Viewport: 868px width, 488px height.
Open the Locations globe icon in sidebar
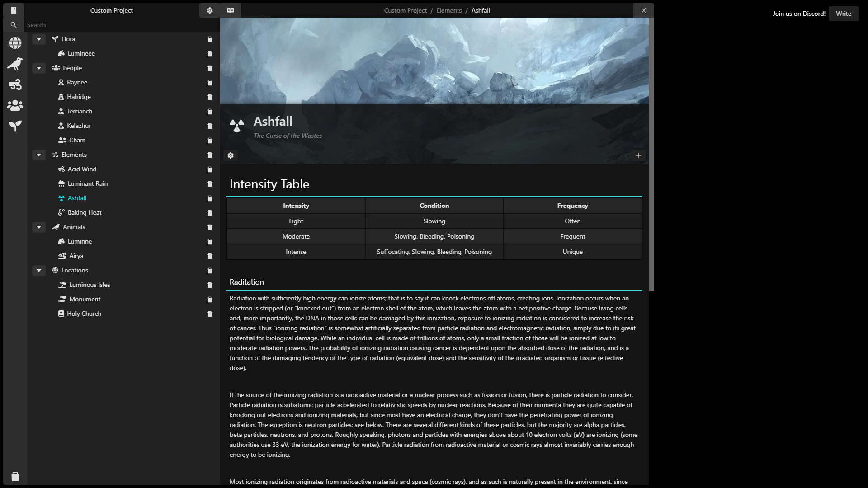tap(15, 43)
